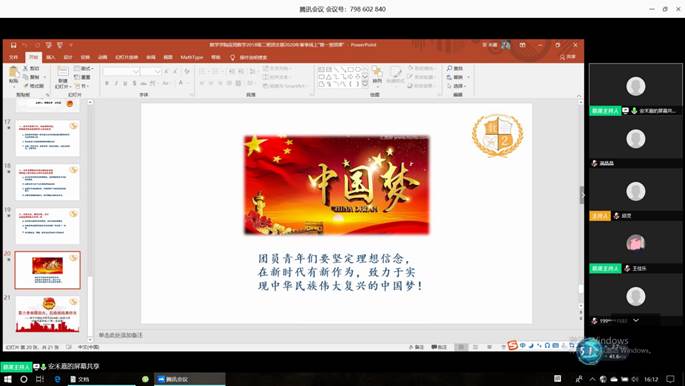Toggle Bold formatting in the font group
This screenshot has width=685, height=386.
[x=107, y=83]
